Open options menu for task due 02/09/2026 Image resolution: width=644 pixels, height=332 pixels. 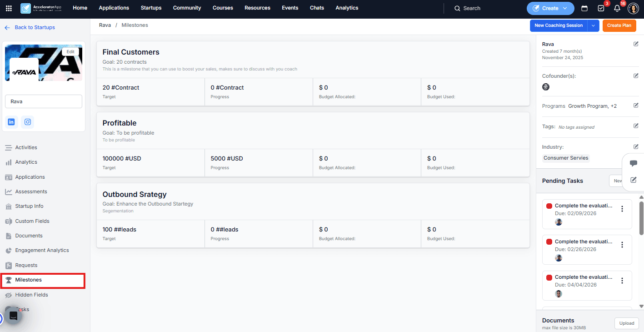click(x=622, y=209)
